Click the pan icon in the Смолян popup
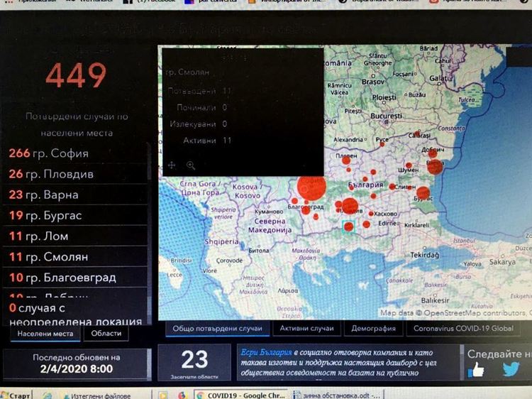This screenshot has width=532, height=399. pyautogui.click(x=171, y=165)
